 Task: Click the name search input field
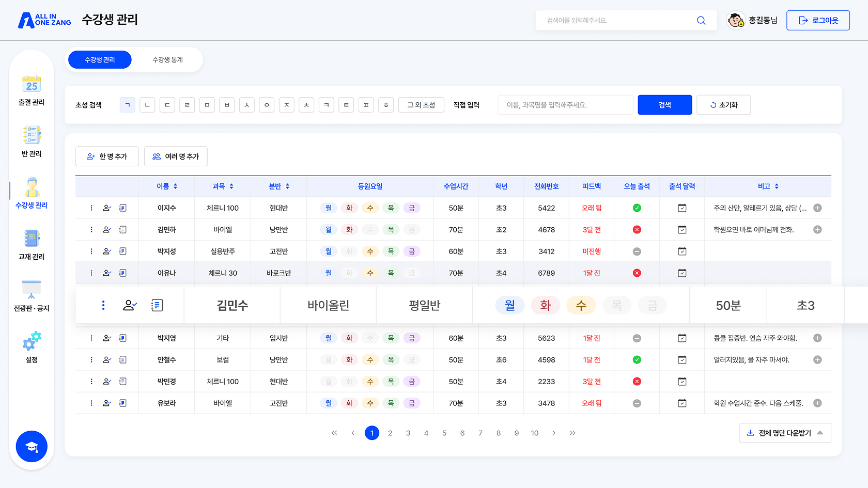click(x=565, y=104)
